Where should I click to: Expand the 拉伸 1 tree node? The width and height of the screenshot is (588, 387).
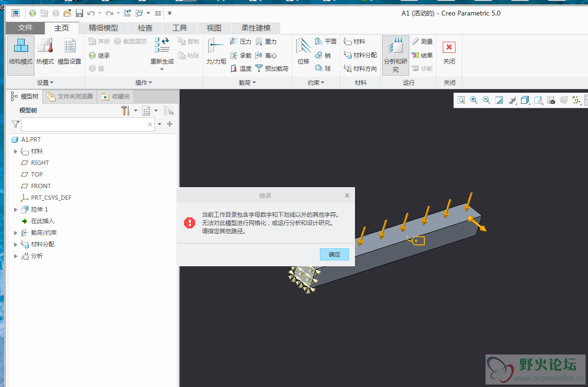pos(16,210)
